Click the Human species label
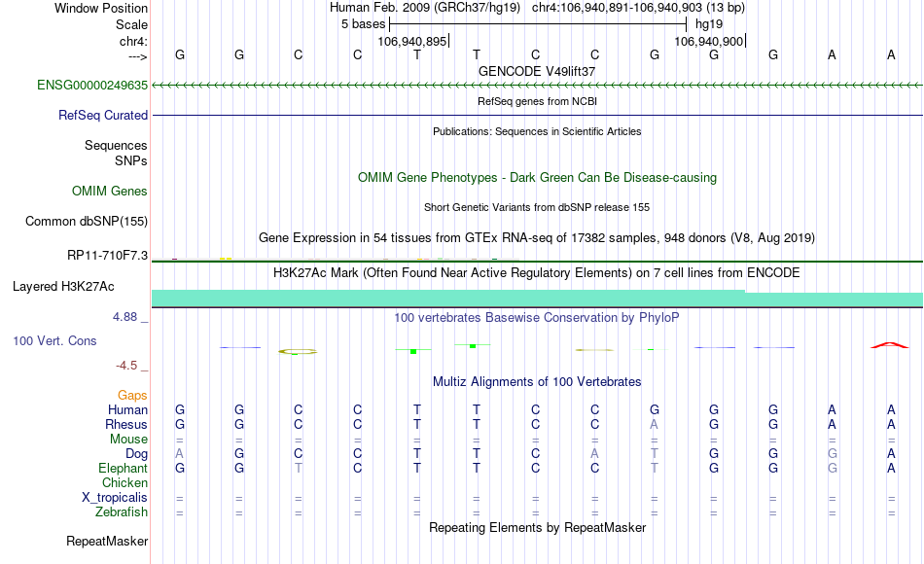Image resolution: width=924 pixels, height=564 pixels. click(x=127, y=409)
